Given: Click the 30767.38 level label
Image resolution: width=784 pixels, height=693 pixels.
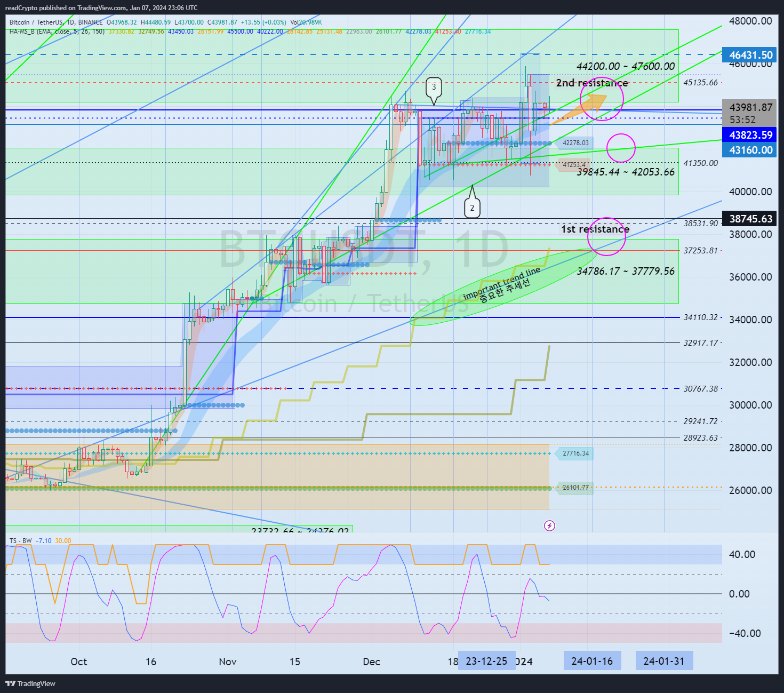Looking at the screenshot, I should pos(701,389).
